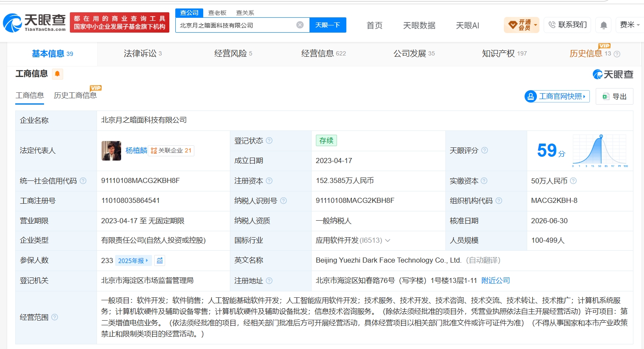Select the 2026-06-30 approval date
Screen dimensions: 644x349
(x=549, y=221)
